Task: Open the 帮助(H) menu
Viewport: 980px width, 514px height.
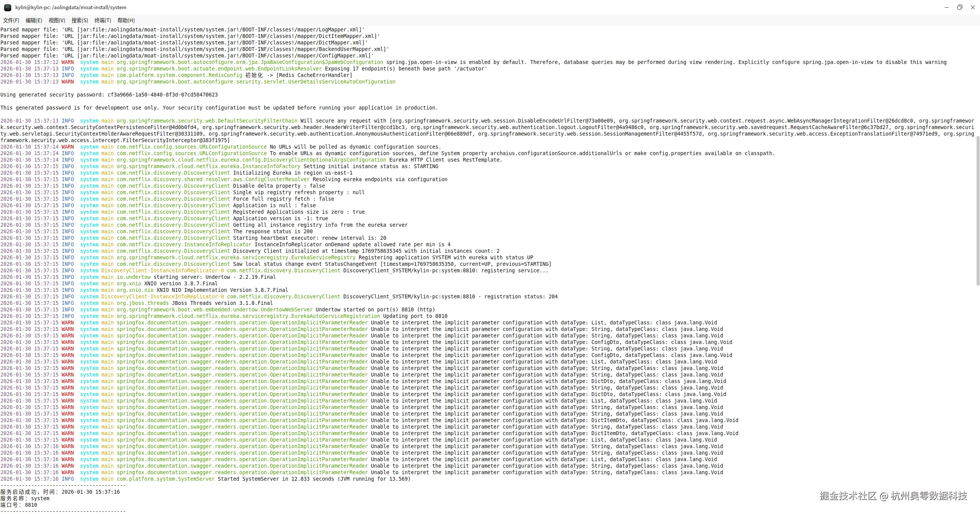Action: click(x=126, y=20)
